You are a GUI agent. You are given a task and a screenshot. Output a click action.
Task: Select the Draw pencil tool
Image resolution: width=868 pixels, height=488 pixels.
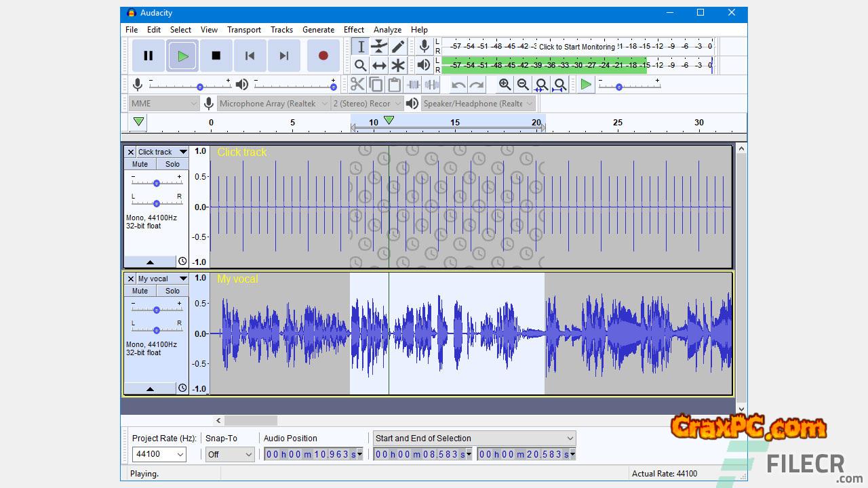pyautogui.click(x=398, y=46)
